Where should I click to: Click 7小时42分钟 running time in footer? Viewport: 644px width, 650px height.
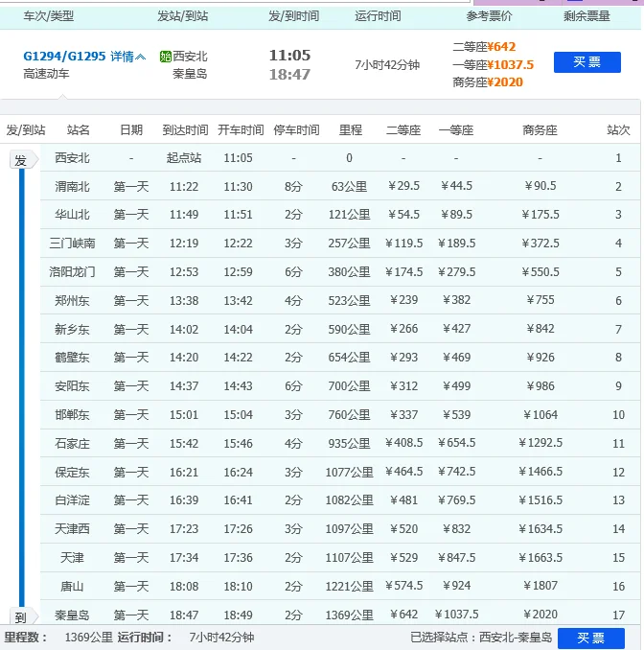click(221, 638)
